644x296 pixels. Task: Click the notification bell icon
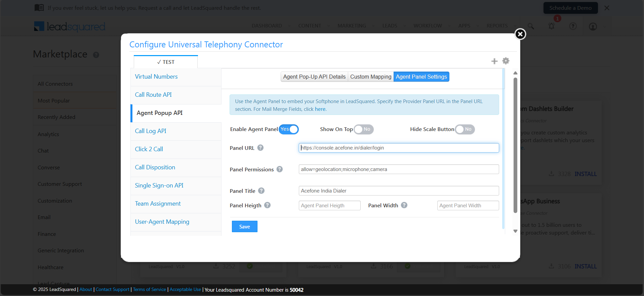(552, 26)
